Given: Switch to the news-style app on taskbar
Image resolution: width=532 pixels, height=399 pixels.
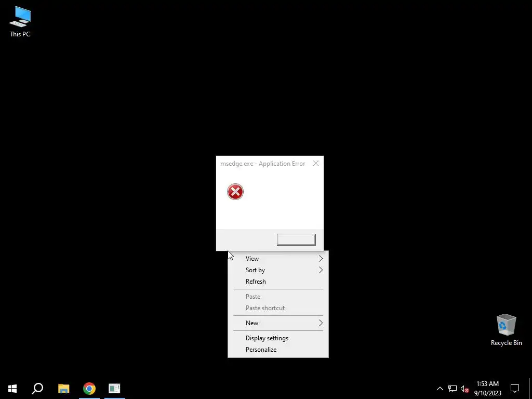Looking at the screenshot, I should 115,389.
